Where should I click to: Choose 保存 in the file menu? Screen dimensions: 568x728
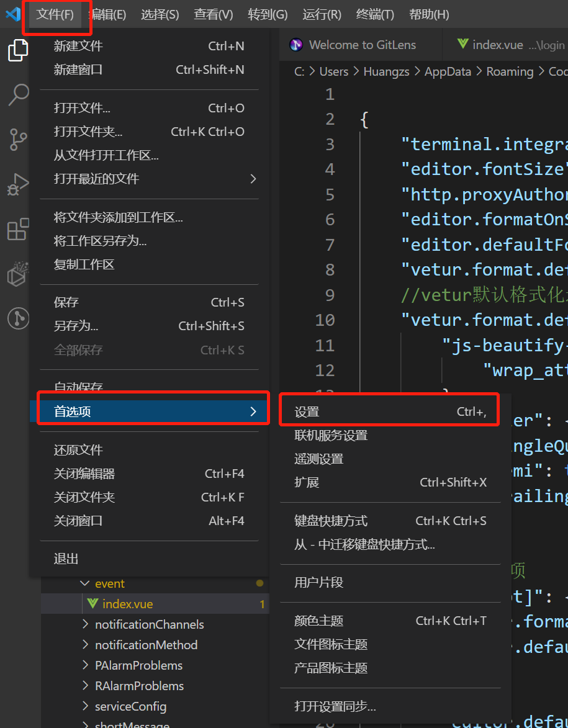pyautogui.click(x=149, y=303)
